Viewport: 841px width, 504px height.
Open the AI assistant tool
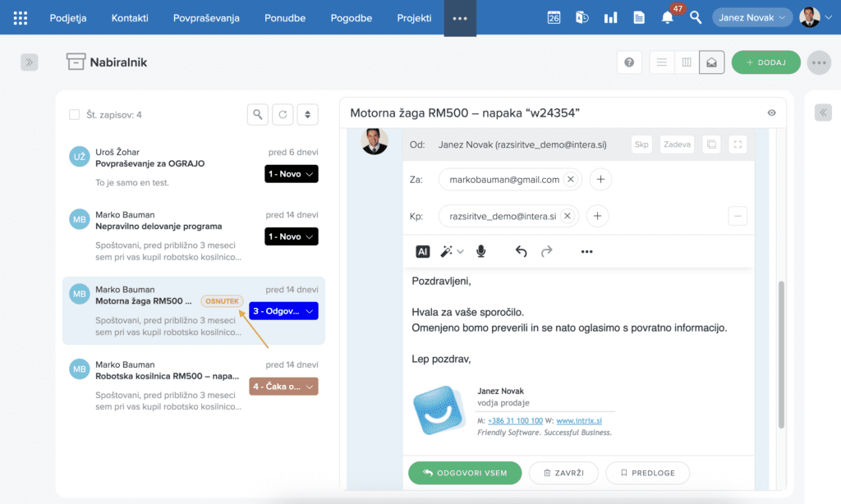click(x=423, y=251)
